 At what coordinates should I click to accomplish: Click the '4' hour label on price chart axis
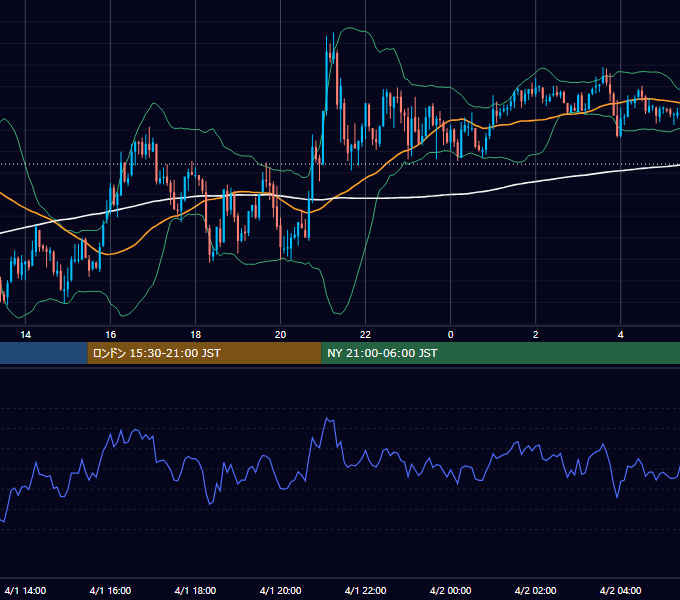[621, 335]
